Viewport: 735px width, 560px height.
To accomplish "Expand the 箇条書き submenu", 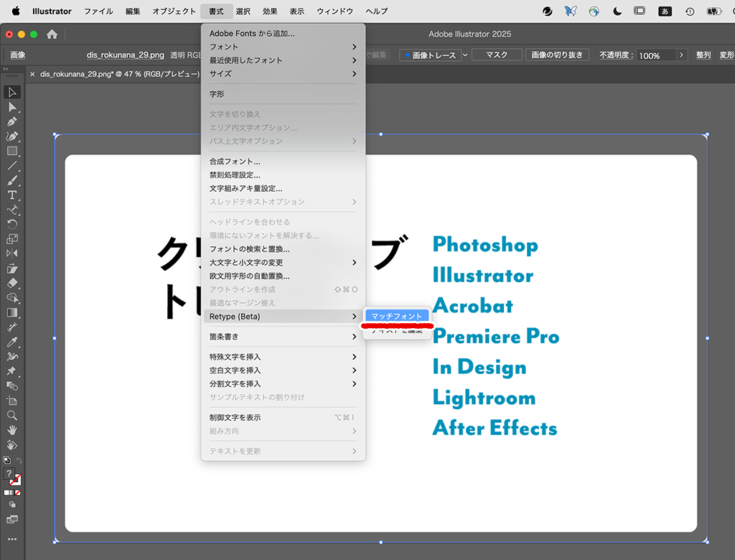I will (283, 337).
